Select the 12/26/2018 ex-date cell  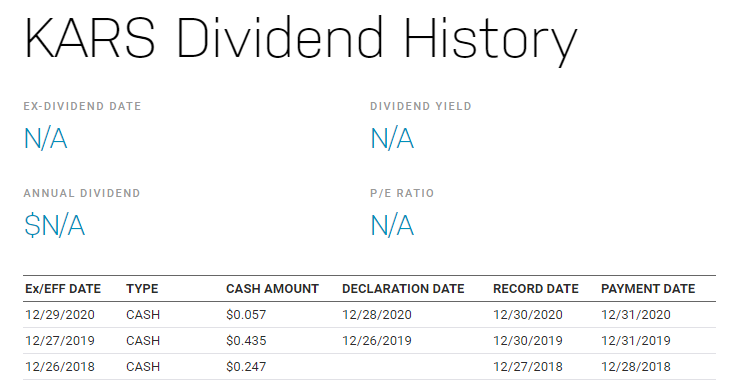60,367
